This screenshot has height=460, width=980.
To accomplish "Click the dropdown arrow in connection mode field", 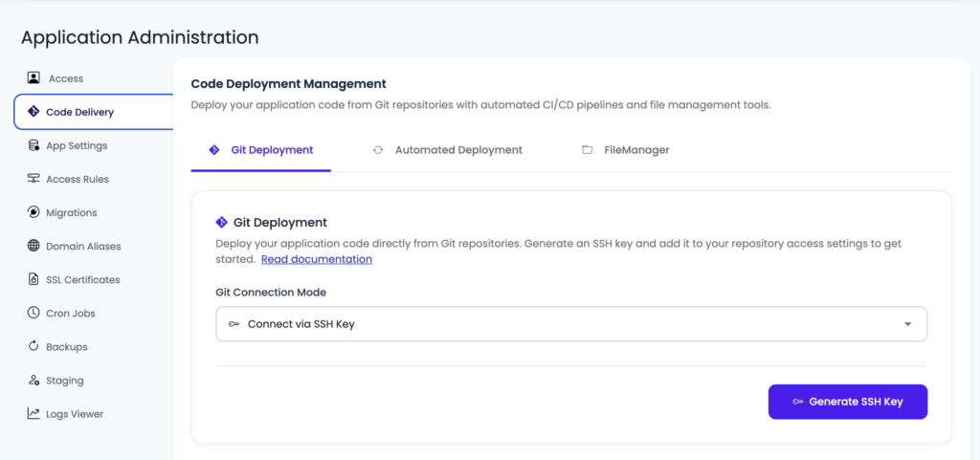I will pyautogui.click(x=907, y=324).
